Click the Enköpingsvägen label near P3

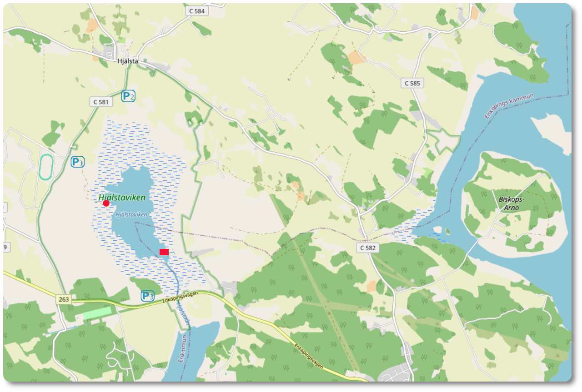(x=181, y=298)
